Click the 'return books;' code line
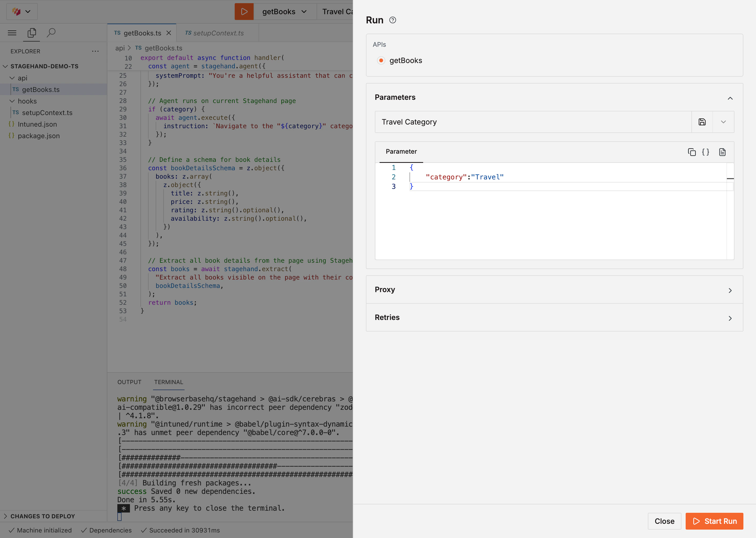Viewport: 756px width, 538px height. (172, 303)
